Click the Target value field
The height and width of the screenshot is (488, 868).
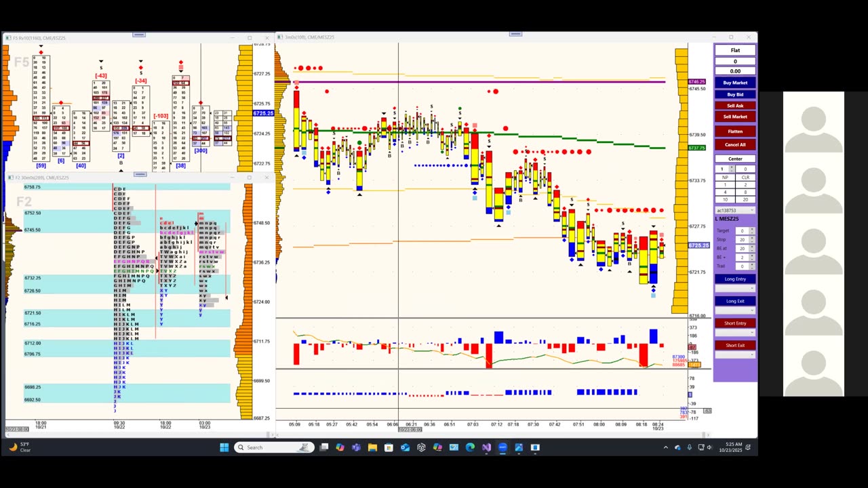point(742,231)
